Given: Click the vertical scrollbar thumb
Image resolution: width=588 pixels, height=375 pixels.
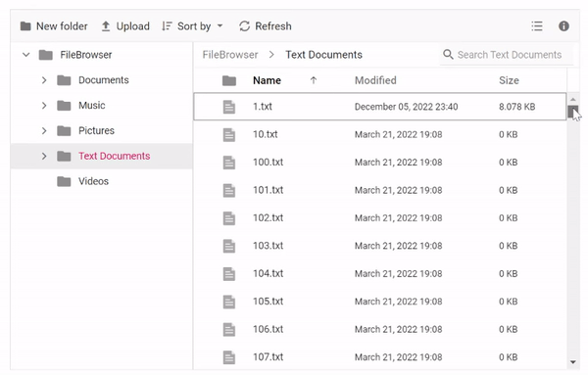Looking at the screenshot, I should click(572, 112).
